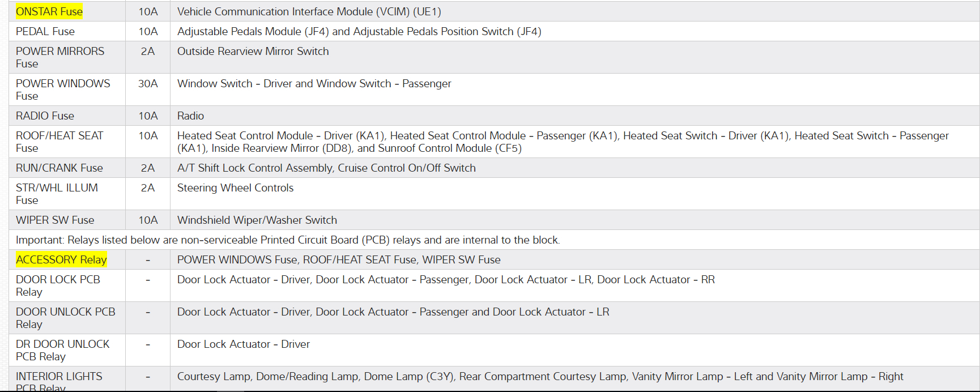Click the DOOR UNLOCK PCB Relay label

[x=65, y=318]
